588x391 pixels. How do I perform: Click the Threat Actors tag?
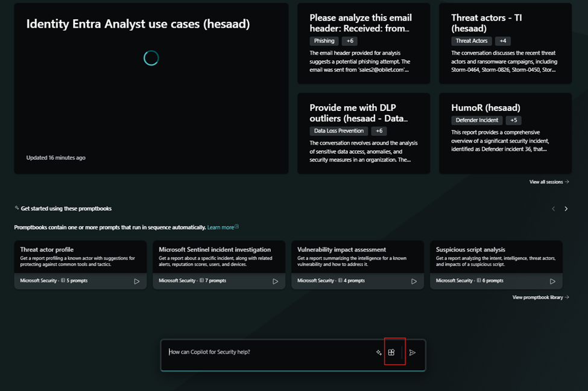coord(472,41)
